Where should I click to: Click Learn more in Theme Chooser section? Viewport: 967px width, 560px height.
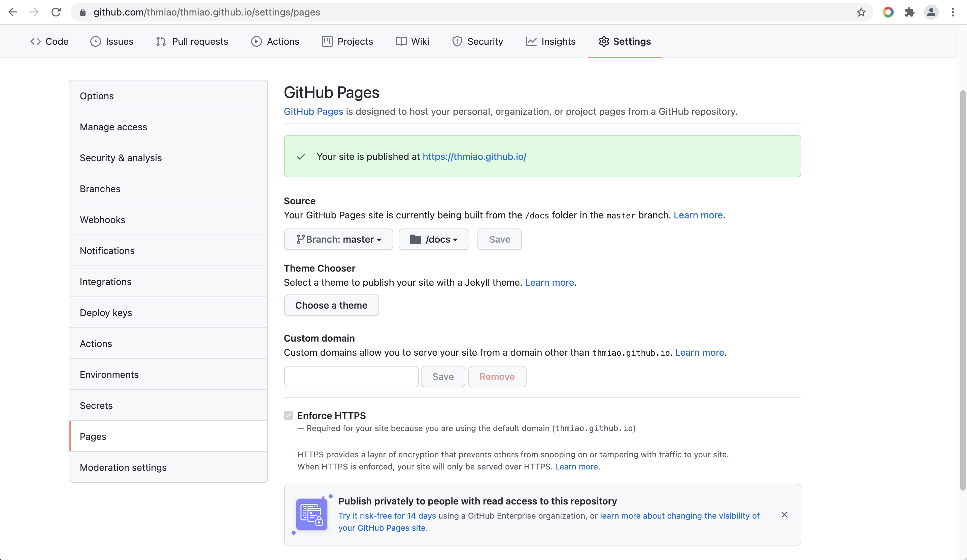point(549,283)
